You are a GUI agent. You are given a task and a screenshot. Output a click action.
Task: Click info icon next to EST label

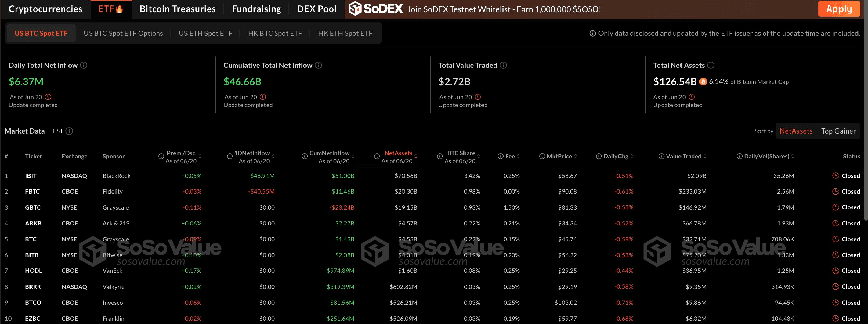(69, 131)
